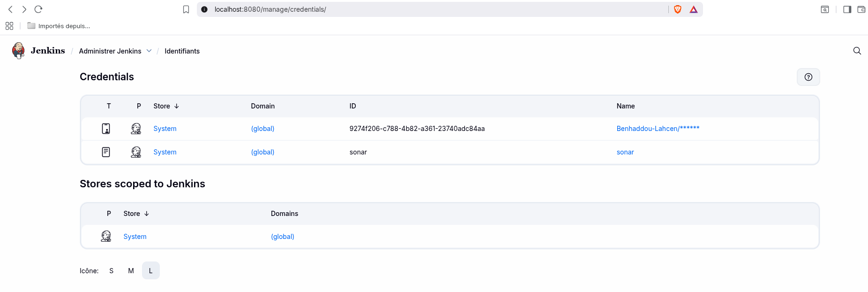Open Identifiants breadcrumb

click(182, 51)
